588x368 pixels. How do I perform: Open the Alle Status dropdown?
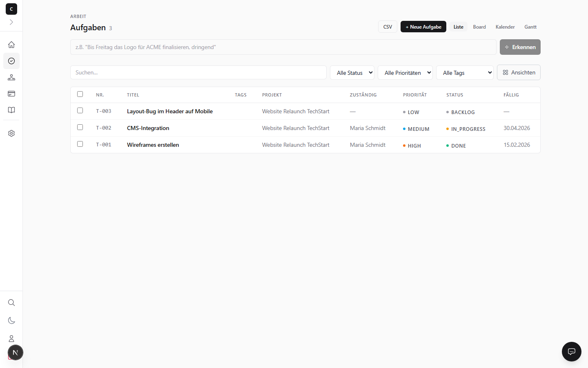352,73
